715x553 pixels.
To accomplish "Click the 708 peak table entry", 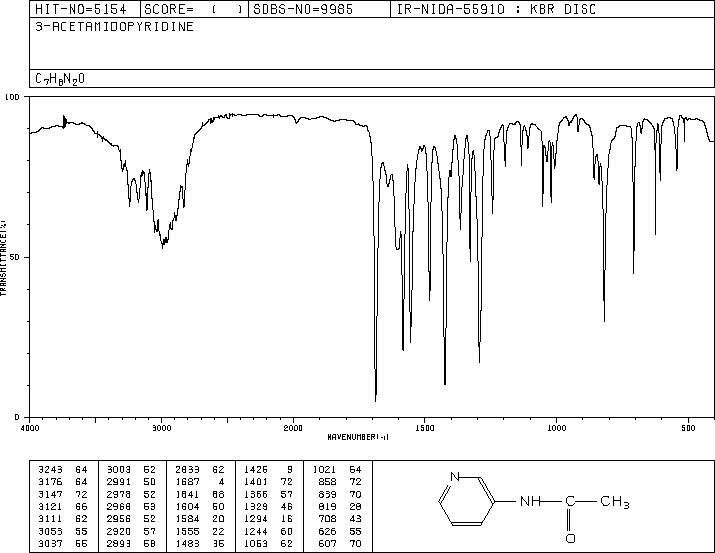I will tap(340, 519).
